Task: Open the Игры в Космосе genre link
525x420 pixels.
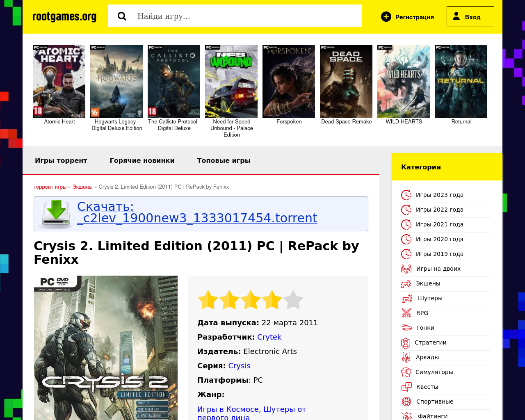Action: [x=228, y=409]
